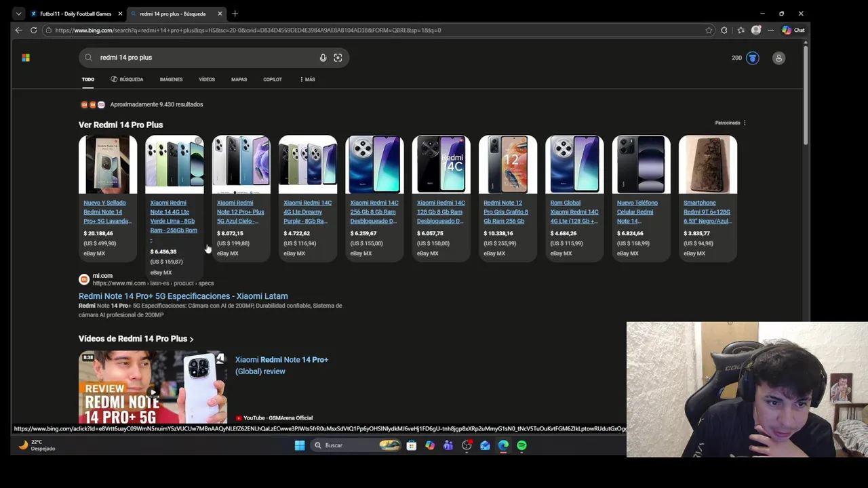Open the Favorites list icon
This screenshot has width=868, height=488.
tap(741, 30)
